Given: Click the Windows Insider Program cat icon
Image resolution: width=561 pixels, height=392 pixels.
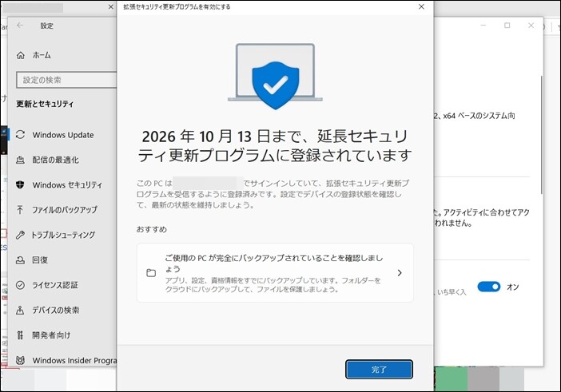Looking at the screenshot, I should pos(21,360).
